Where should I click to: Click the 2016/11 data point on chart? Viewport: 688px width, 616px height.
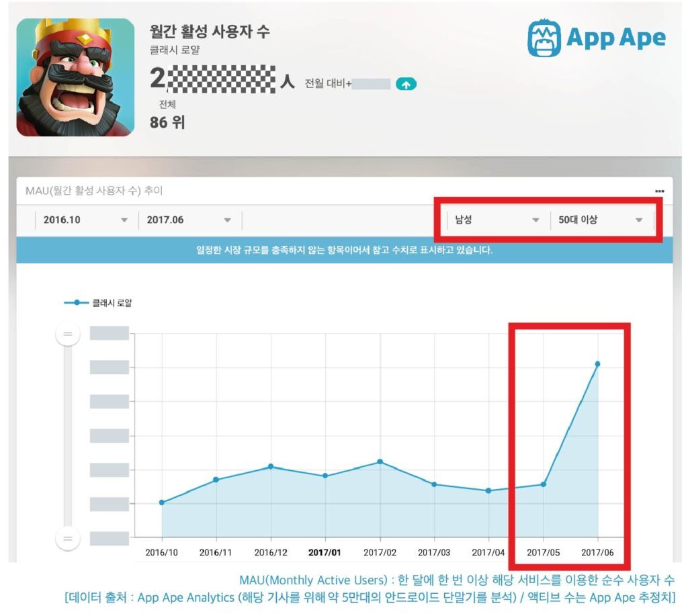[216, 480]
